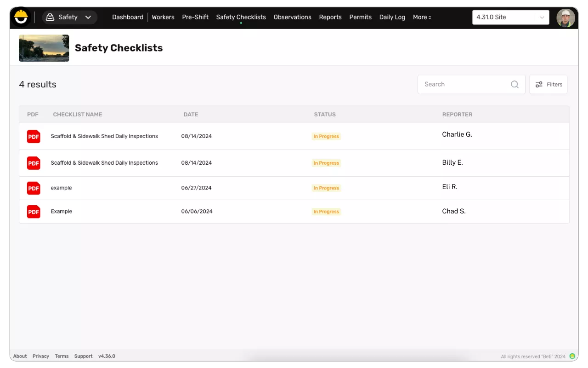Viewport: 588px width, 368px height.
Task: Open PDF icon for 06/06/2024 Example checklist
Action: [34, 212]
